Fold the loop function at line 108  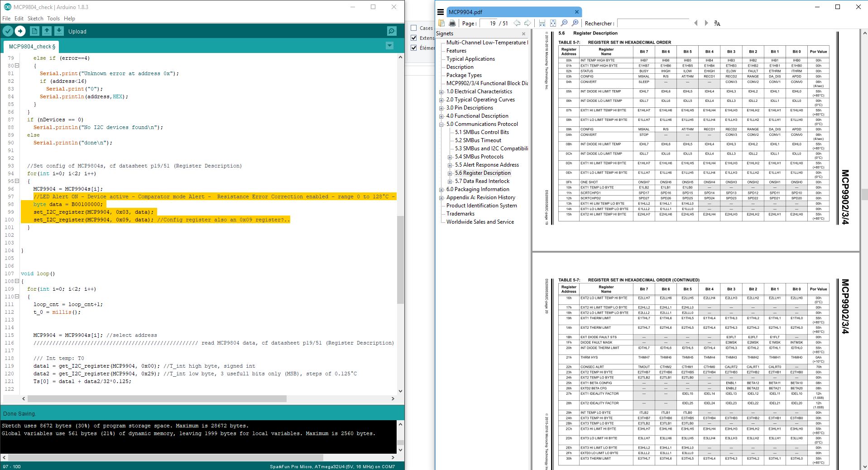click(x=17, y=281)
